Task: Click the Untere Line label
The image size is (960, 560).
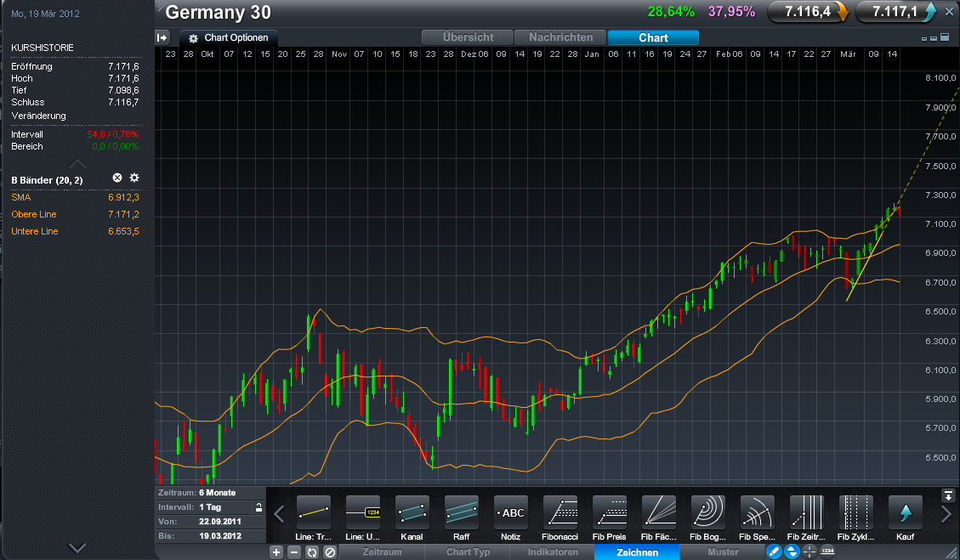Action: click(34, 231)
